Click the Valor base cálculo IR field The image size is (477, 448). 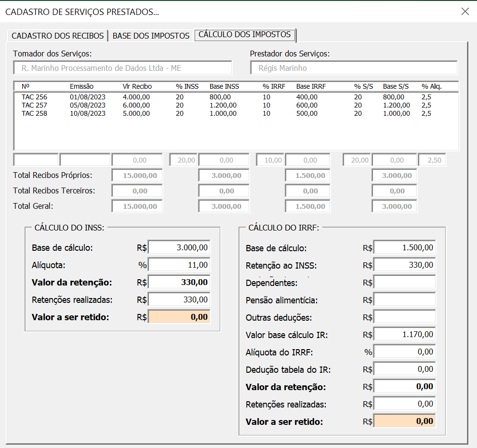(404, 335)
